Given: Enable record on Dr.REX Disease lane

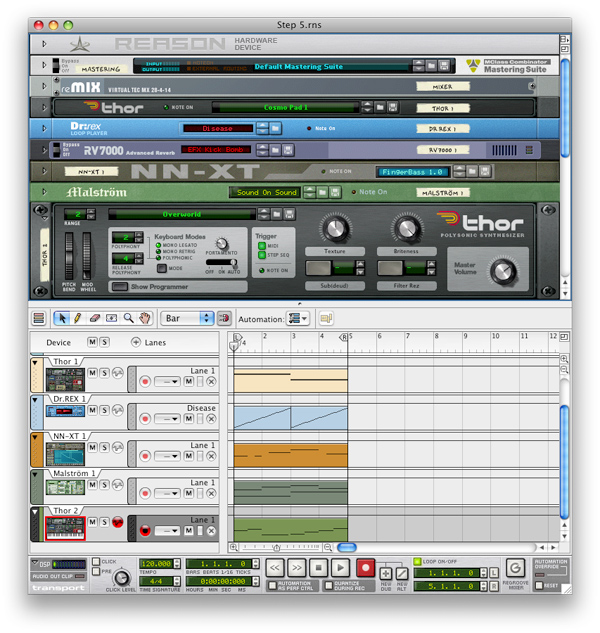Looking at the screenshot, I should [x=145, y=419].
